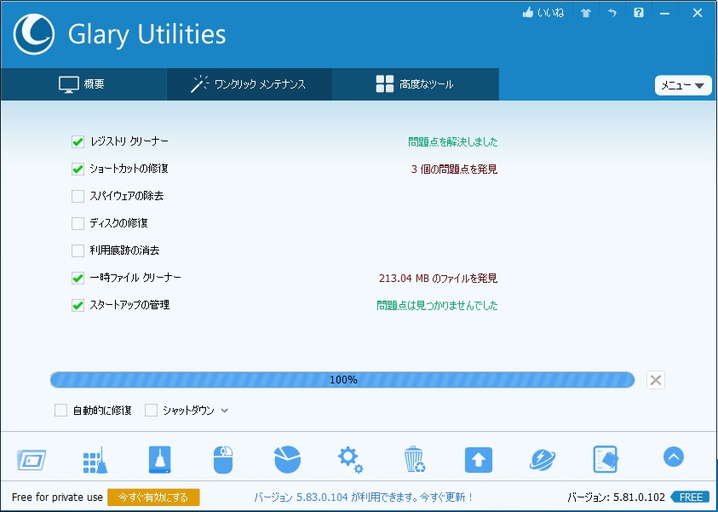Screen dimensions: 718x512
Task: Open the gears process manager icon
Action: click(350, 460)
